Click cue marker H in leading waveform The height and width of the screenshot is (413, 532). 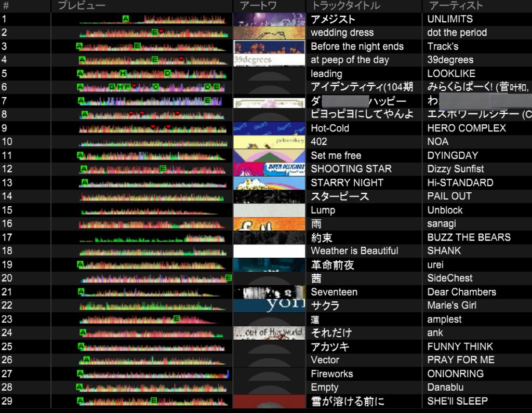pyautogui.click(x=123, y=73)
